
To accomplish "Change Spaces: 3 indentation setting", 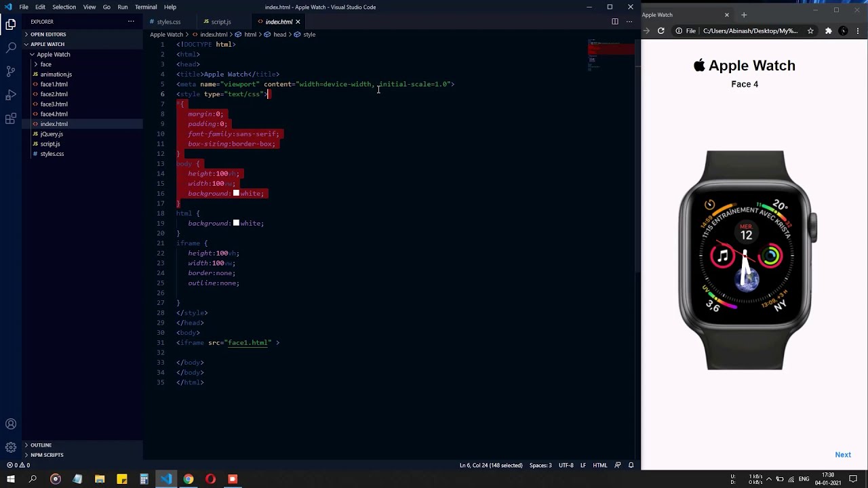I will click(x=540, y=465).
